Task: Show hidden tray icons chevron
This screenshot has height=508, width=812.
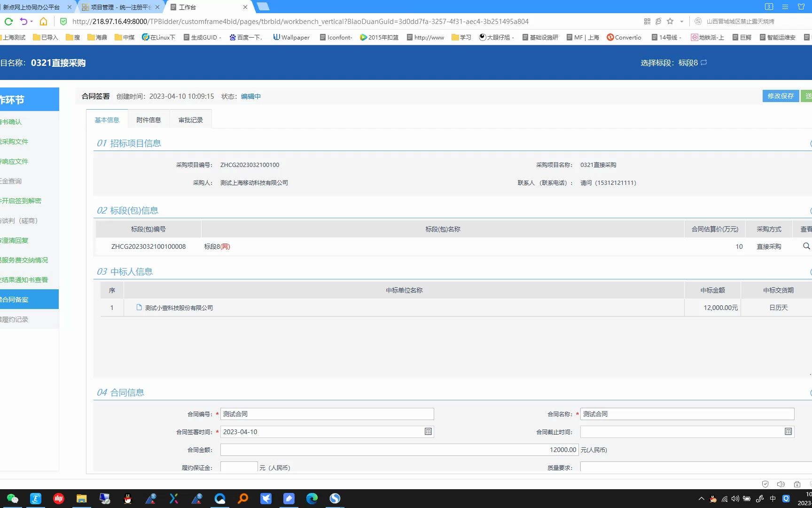Action: click(702, 499)
